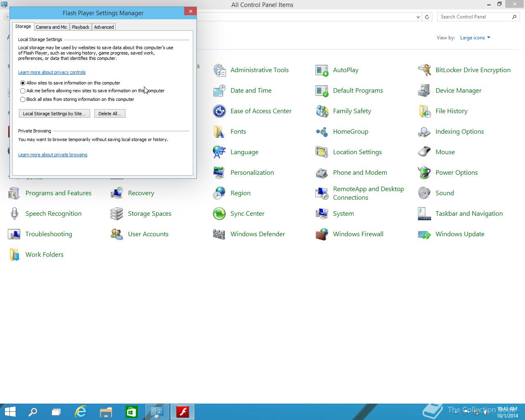This screenshot has height=420, width=525.
Task: Open the Fonts folder icon
Action: click(x=219, y=132)
